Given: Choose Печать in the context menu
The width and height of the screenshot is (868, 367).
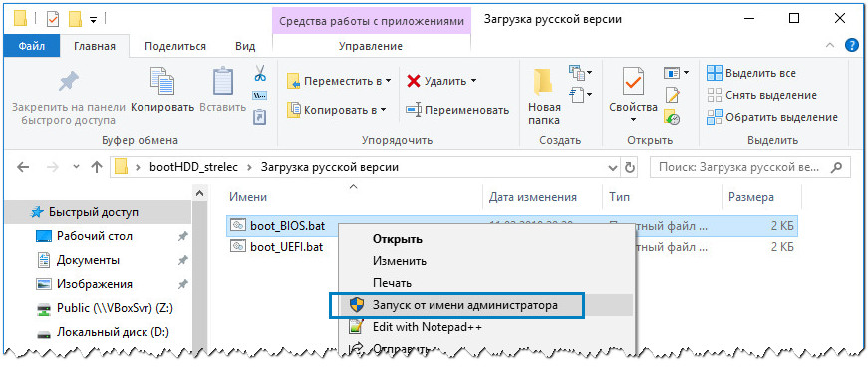Looking at the screenshot, I should click(x=392, y=283).
